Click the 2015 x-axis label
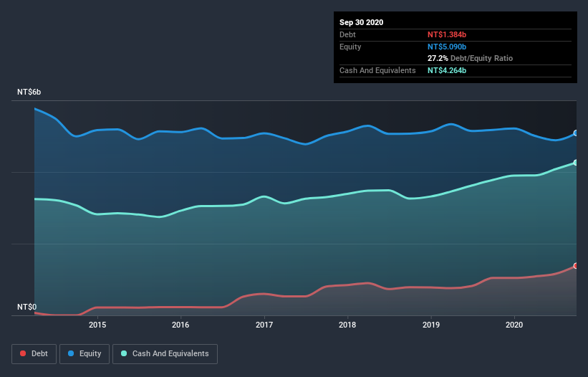The width and height of the screenshot is (588, 377). pos(97,325)
